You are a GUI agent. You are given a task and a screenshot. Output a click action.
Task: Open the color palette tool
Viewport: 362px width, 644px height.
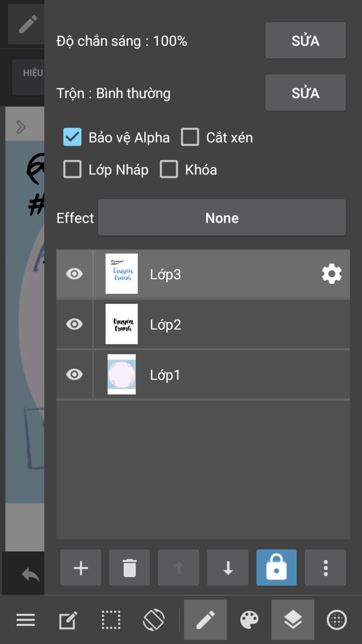pos(249,620)
